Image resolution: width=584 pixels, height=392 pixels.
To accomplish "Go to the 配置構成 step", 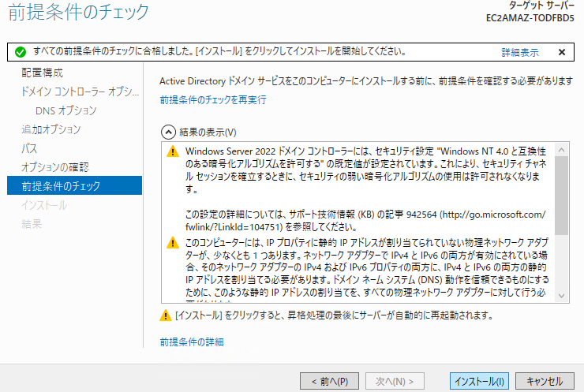I will 43,73.
